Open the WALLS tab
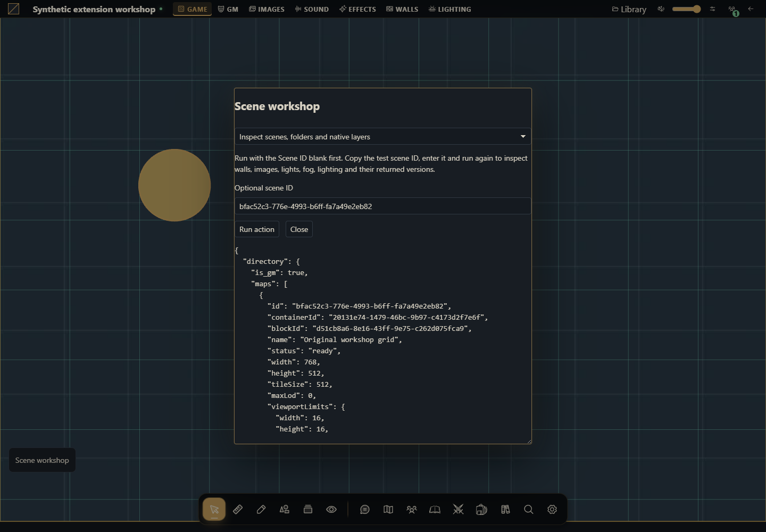This screenshot has height=532, width=766. (x=402, y=9)
